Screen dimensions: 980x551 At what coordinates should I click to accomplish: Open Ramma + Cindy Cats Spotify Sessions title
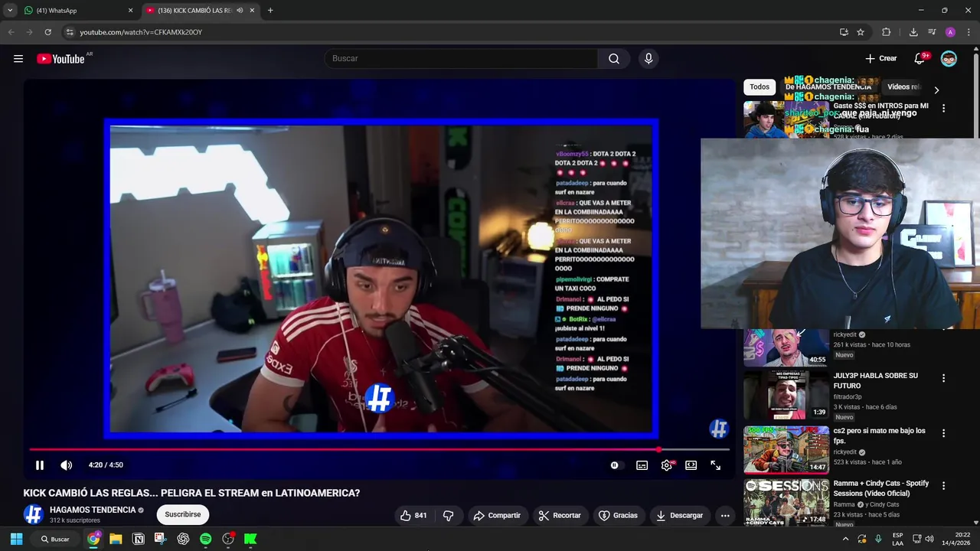(881, 488)
